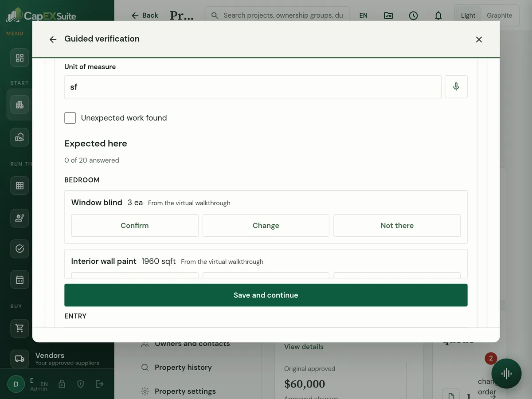Click the lock icon in sidebar footer

[62, 384]
